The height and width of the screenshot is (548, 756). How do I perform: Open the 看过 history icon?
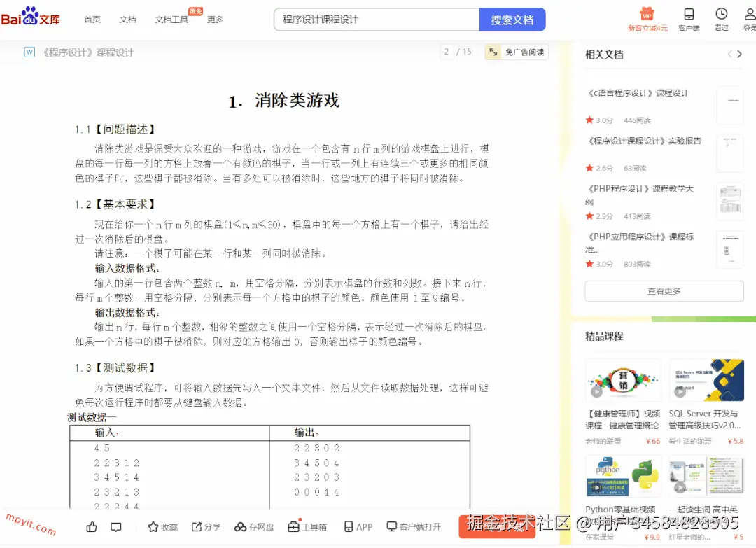721,20
